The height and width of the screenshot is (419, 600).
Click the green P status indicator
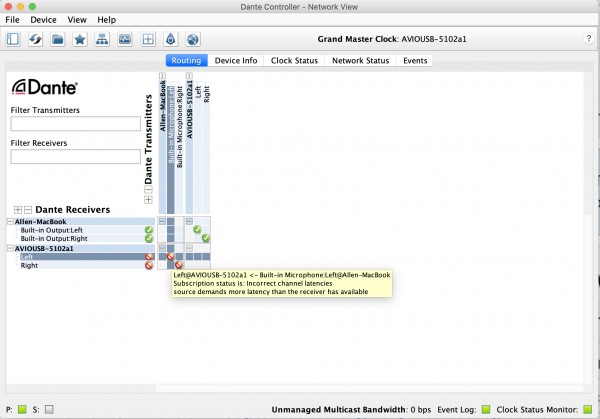click(x=22, y=409)
